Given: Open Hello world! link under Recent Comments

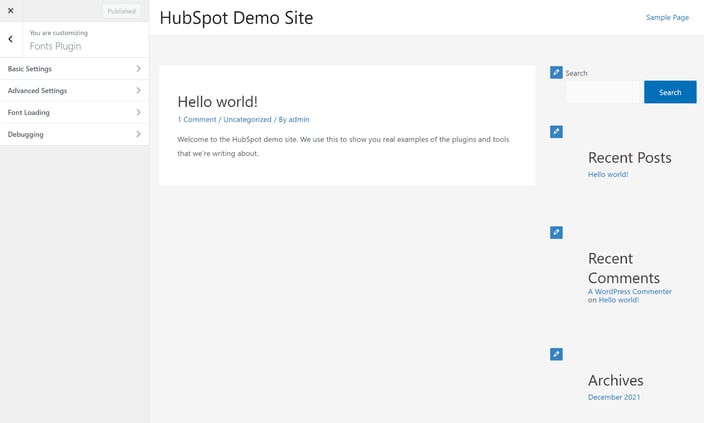Looking at the screenshot, I should [619, 300].
